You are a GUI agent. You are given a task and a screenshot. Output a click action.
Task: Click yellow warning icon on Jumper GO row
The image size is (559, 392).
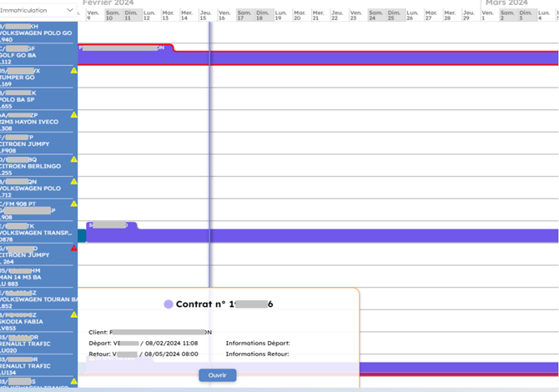pyautogui.click(x=73, y=71)
